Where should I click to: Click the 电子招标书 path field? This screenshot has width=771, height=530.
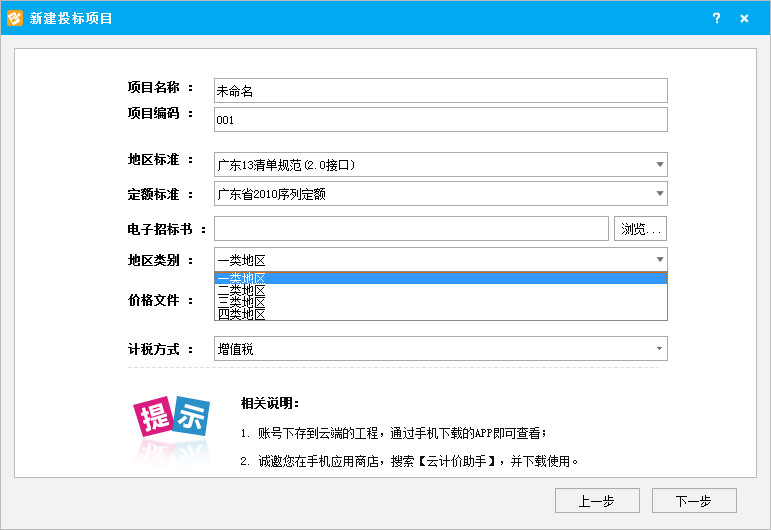click(411, 229)
